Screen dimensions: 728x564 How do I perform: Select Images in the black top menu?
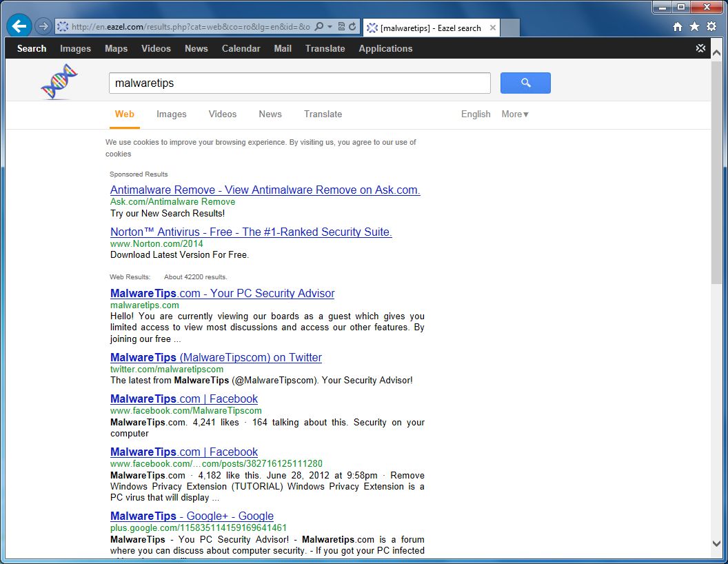[x=75, y=48]
